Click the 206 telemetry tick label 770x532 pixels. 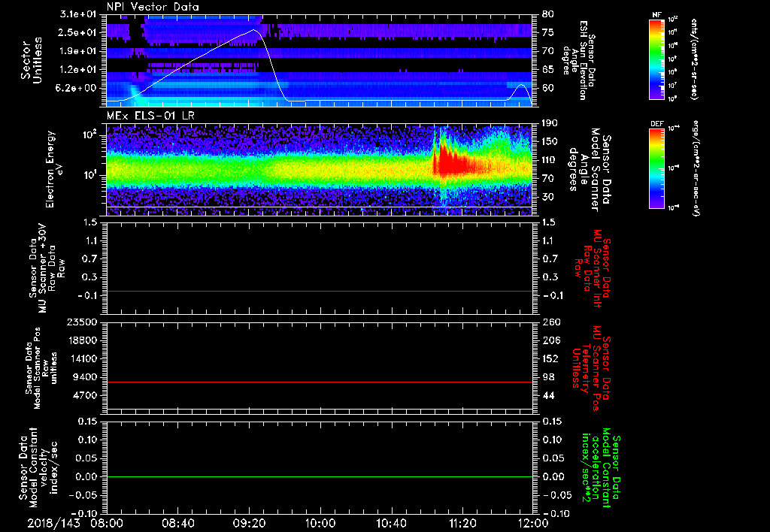[551, 340]
